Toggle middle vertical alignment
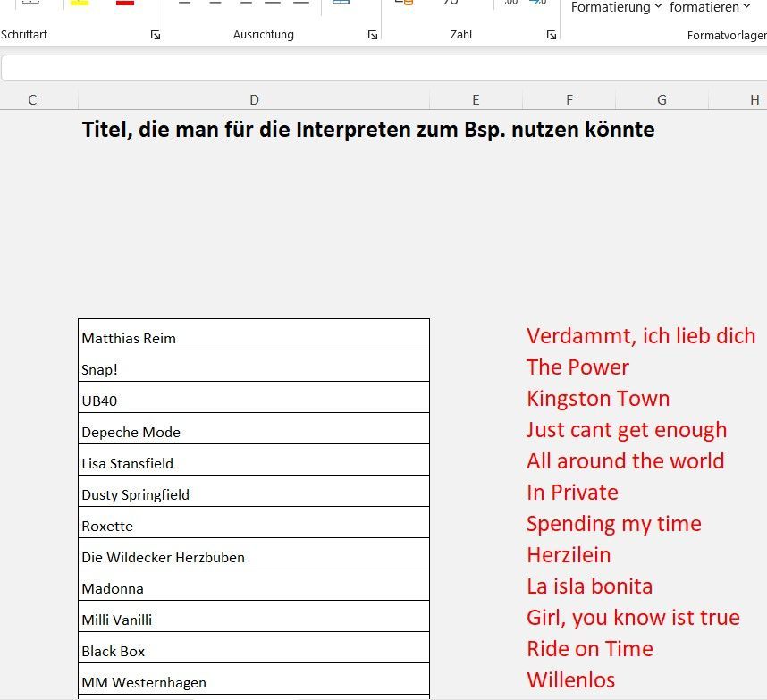Screen dimensions: 767x700 click(214, 1)
